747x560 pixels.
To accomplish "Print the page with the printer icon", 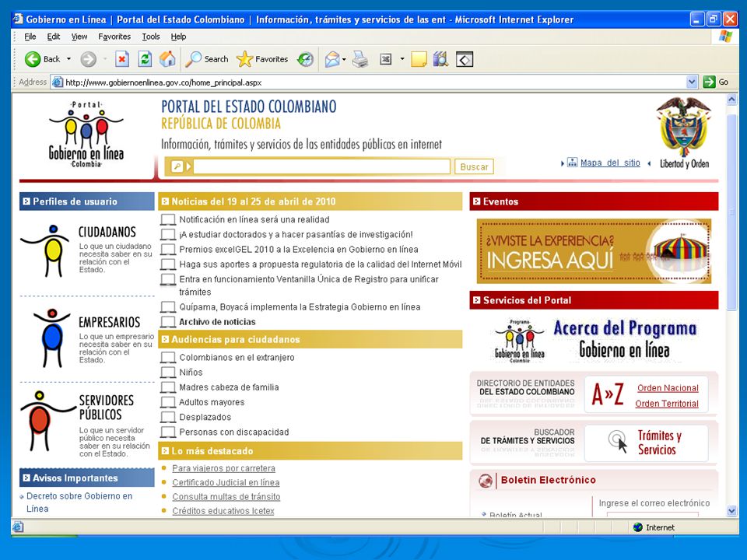I will tap(360, 60).
